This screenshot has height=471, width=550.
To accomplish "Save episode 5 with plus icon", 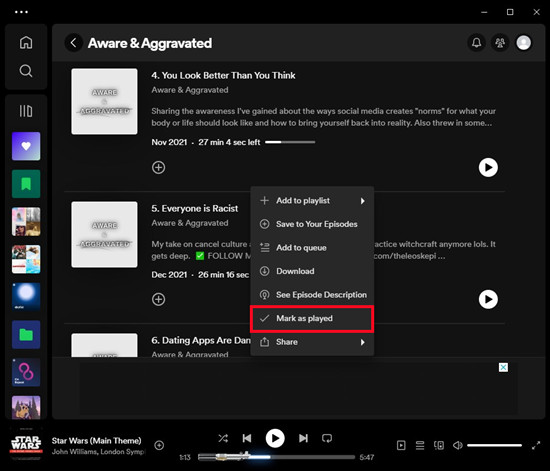I will [159, 300].
